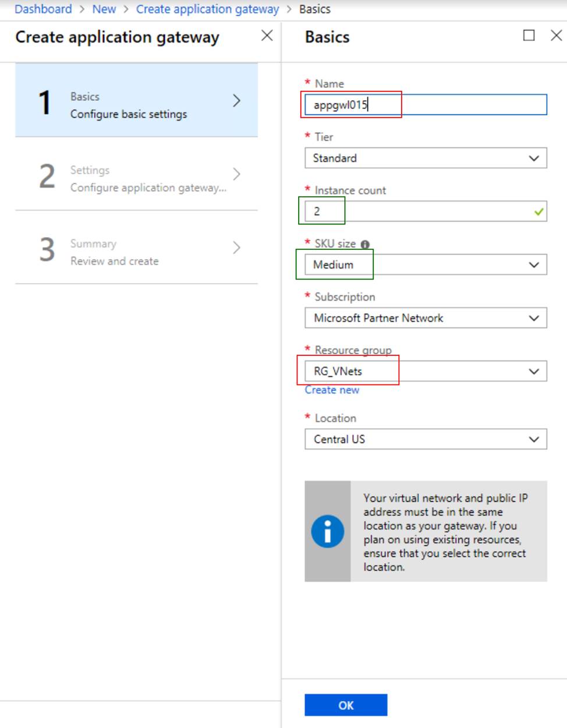This screenshot has width=567, height=728.
Task: Open the Location dropdown
Action: 425,439
